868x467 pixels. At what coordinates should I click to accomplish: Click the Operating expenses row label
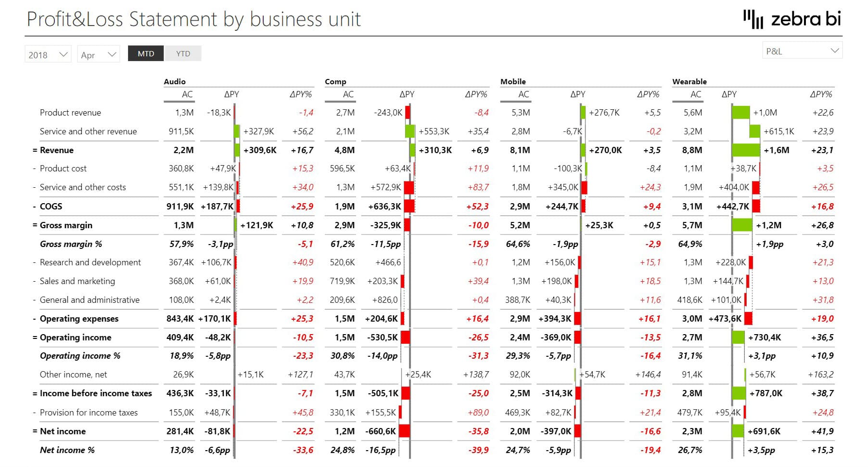(79, 318)
